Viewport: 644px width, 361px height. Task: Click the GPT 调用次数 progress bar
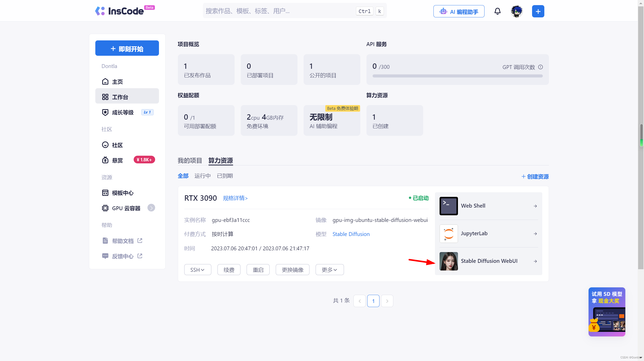point(457,76)
